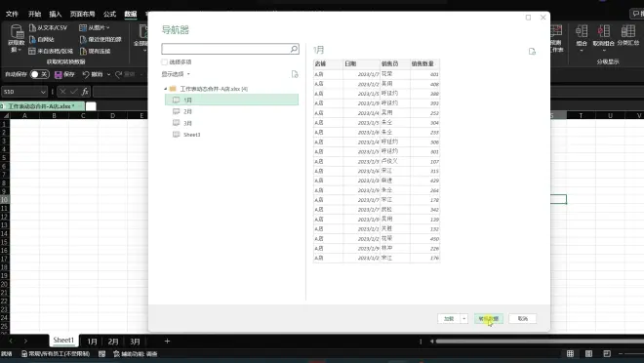The height and width of the screenshot is (363, 644).
Task: Click the fx insert function icon
Action: coord(85,91)
